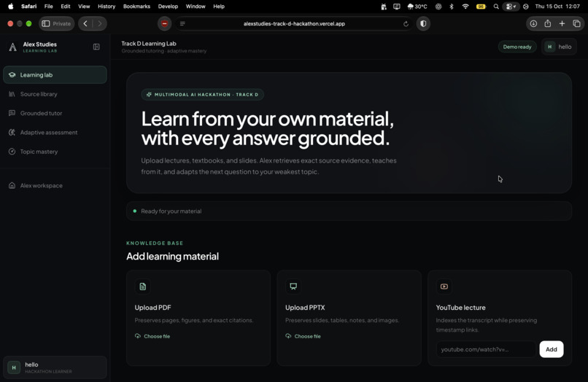Go forward with Safari forward arrow
This screenshot has width=588, height=382.
click(99, 23)
